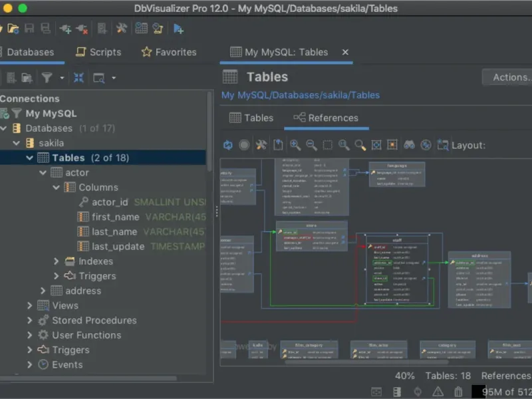
Task: Click the zoom out magnifier icon
Action: click(x=311, y=145)
